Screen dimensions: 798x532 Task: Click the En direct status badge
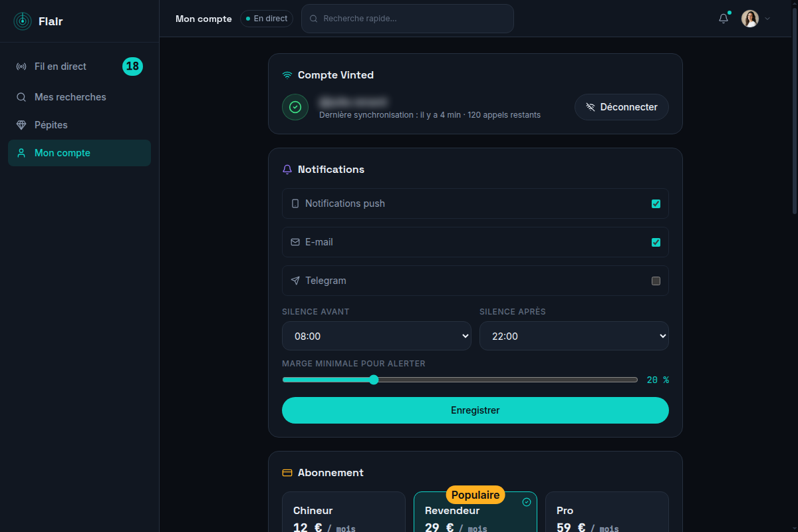point(267,19)
